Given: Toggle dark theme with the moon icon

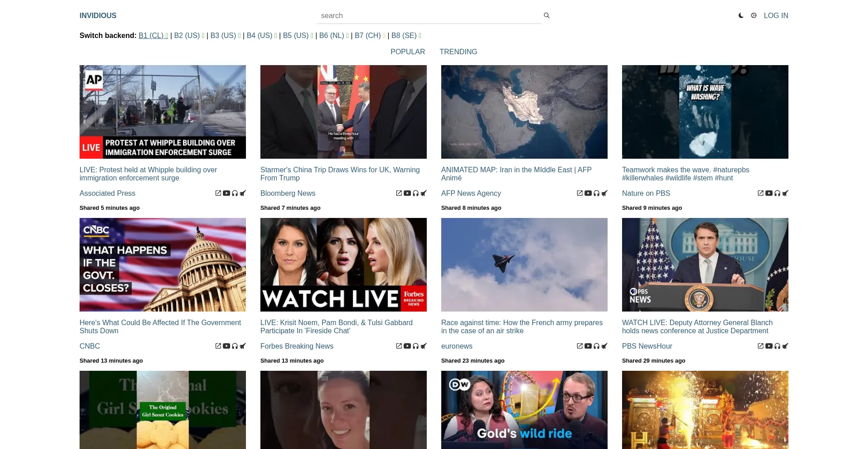Looking at the screenshot, I should point(741,15).
